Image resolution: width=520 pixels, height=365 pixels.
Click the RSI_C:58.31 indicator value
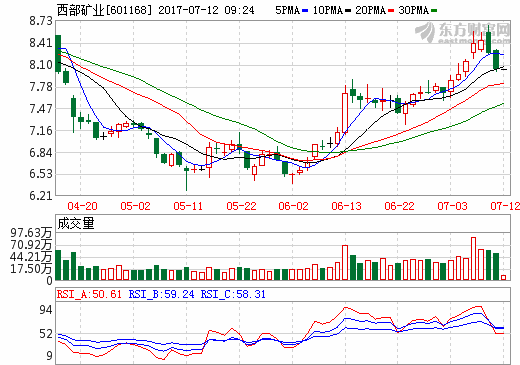click(x=233, y=294)
